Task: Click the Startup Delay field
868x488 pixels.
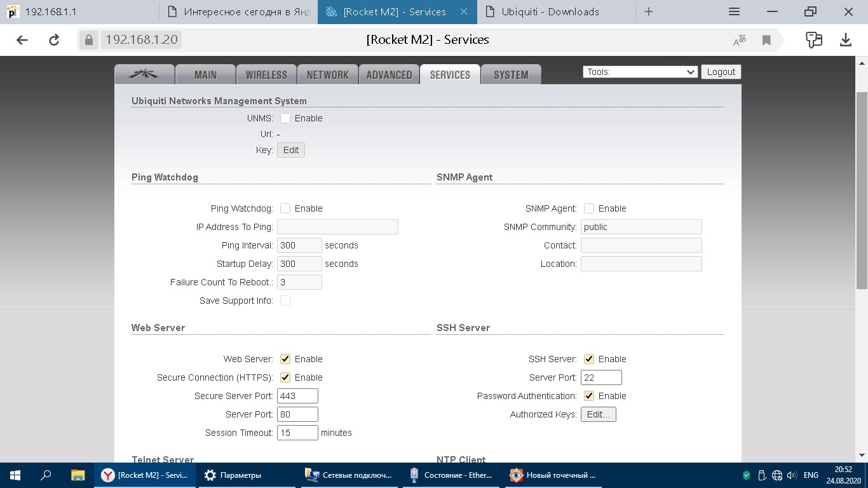Action: [x=299, y=264]
